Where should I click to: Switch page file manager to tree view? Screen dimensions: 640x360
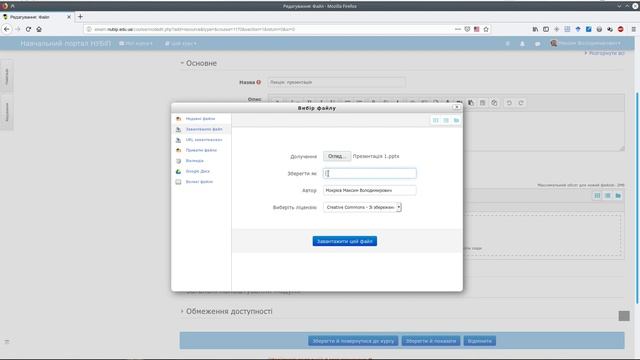coord(618,196)
